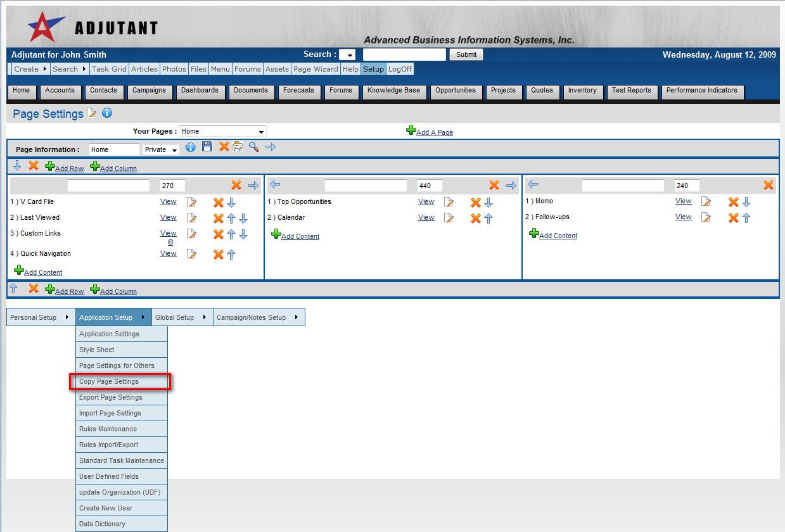Delete the Memo content item

tap(733, 202)
